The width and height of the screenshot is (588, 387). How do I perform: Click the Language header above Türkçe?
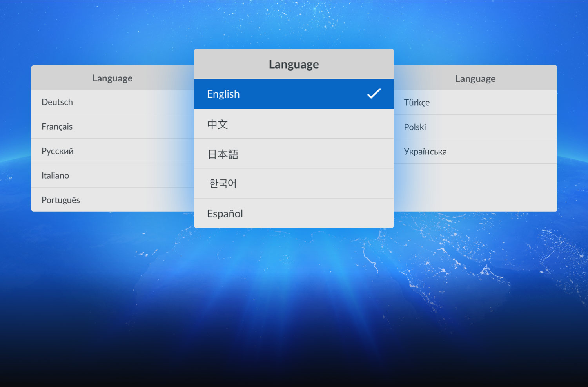(x=475, y=78)
